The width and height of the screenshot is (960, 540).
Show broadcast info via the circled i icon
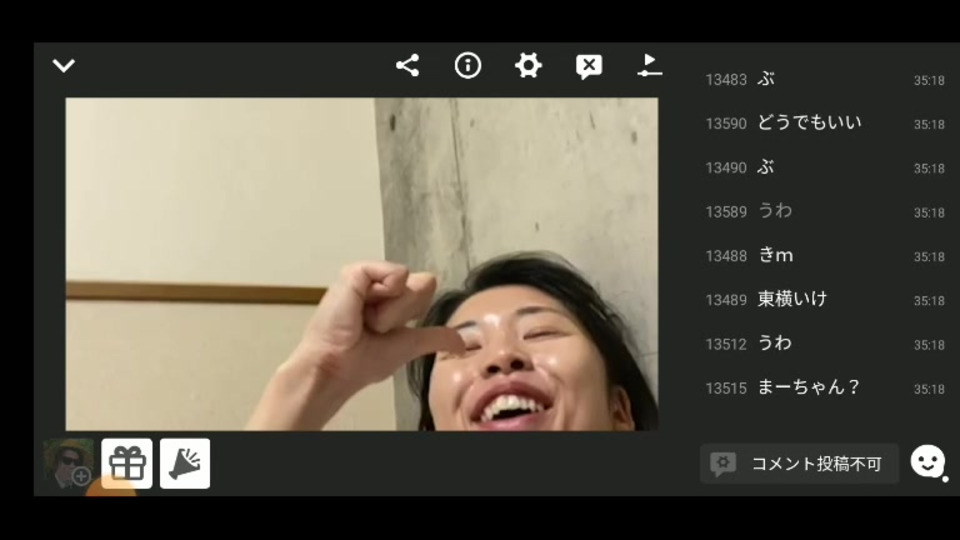468,66
